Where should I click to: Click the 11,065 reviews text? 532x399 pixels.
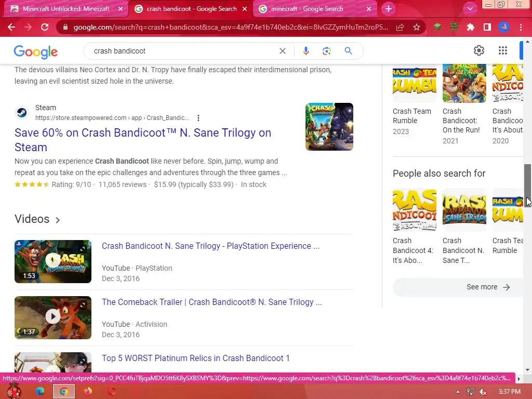(123, 184)
